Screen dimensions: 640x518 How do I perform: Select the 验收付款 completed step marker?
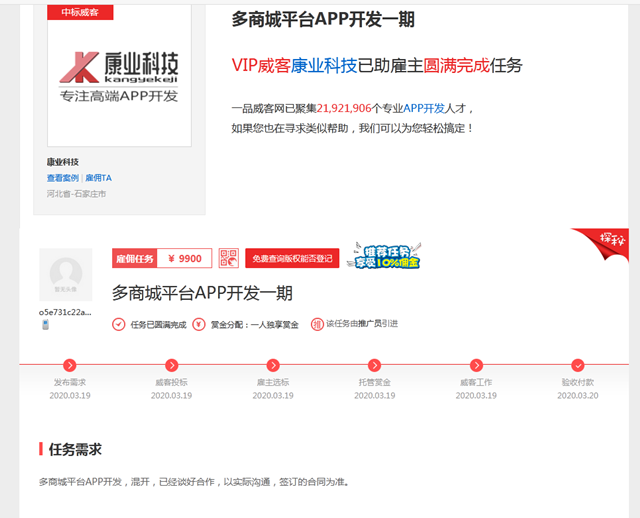click(578, 365)
